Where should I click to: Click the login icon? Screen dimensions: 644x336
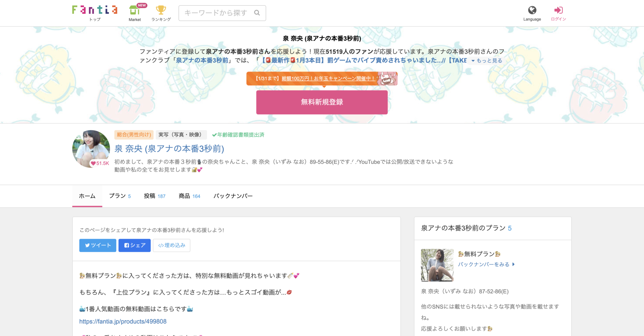pyautogui.click(x=558, y=10)
